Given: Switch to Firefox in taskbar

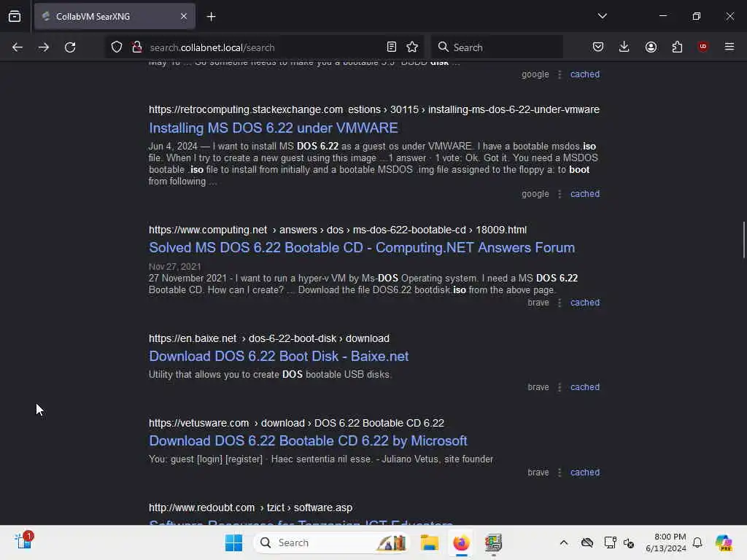Looking at the screenshot, I should tap(461, 542).
